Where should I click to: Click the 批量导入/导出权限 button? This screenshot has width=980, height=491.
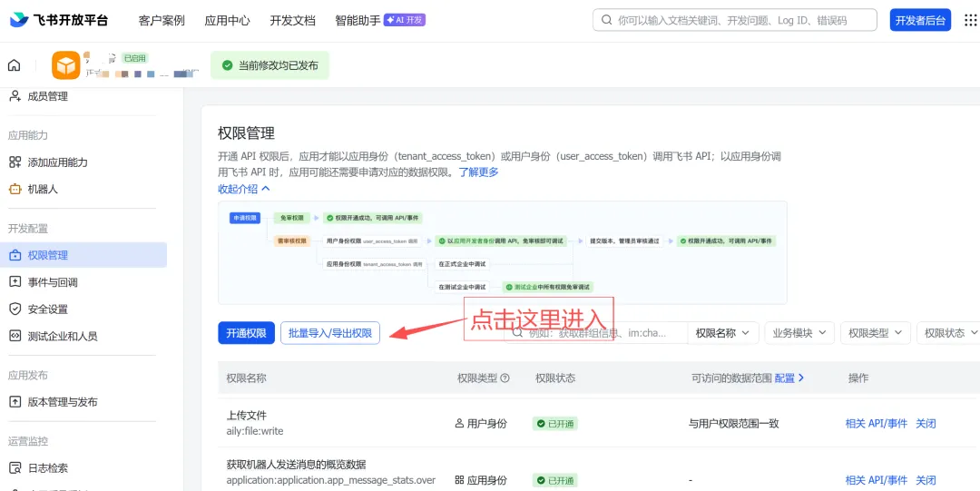tap(330, 333)
